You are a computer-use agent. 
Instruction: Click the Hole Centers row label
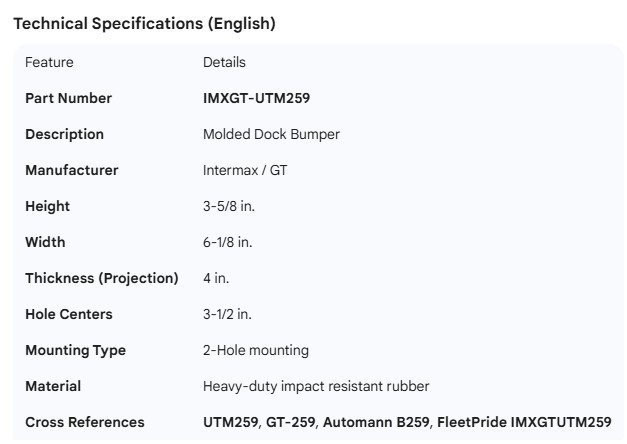68,314
